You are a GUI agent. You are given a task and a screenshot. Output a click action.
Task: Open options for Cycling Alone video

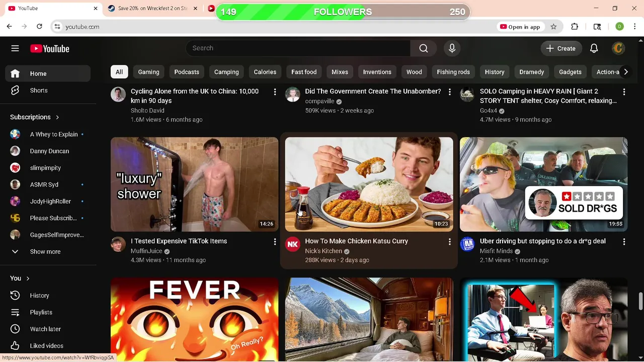(275, 92)
